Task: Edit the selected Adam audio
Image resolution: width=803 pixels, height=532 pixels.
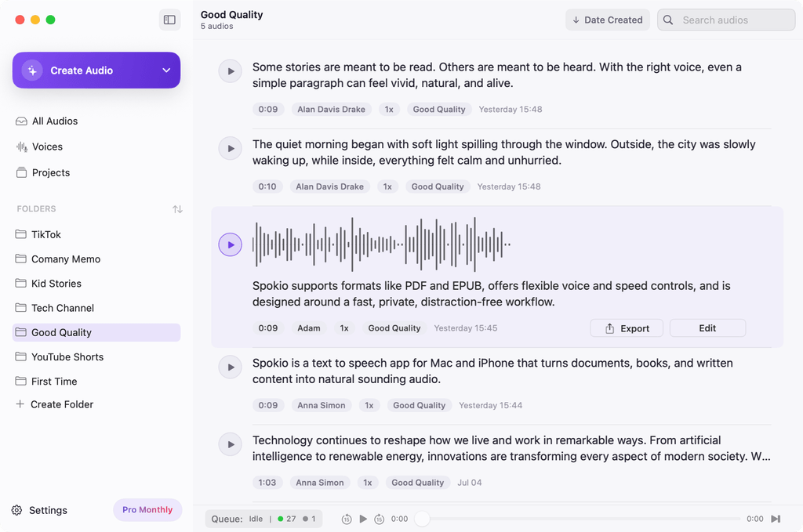Action: (707, 328)
